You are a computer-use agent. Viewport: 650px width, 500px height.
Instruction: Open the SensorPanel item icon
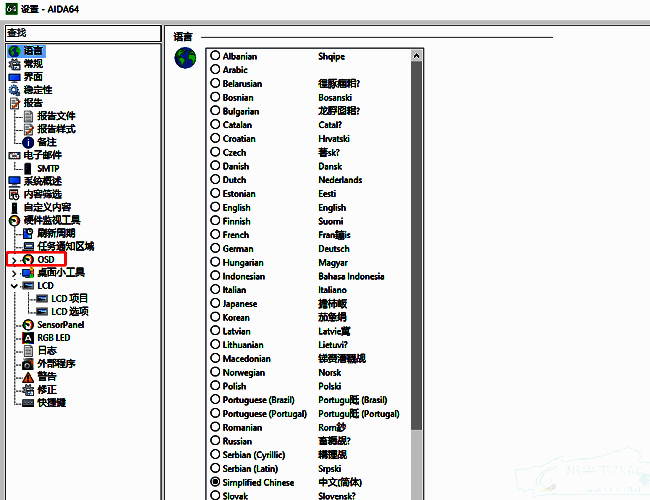(x=28, y=325)
